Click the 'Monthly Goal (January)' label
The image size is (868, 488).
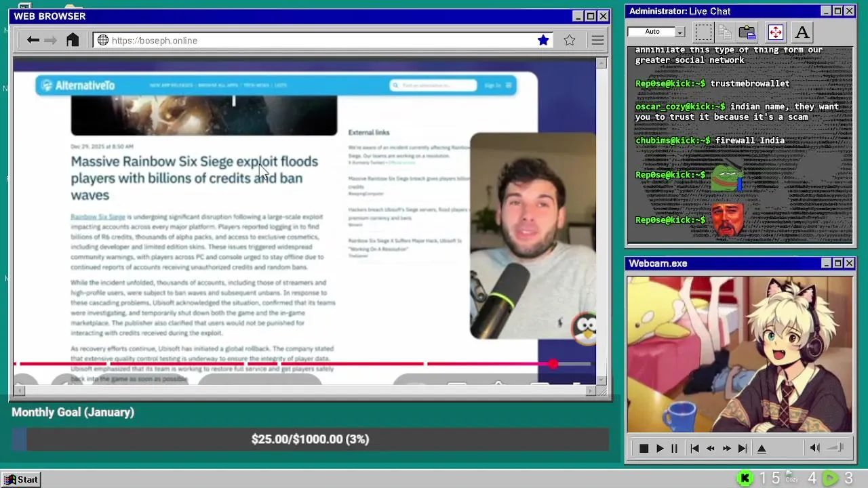click(73, 412)
